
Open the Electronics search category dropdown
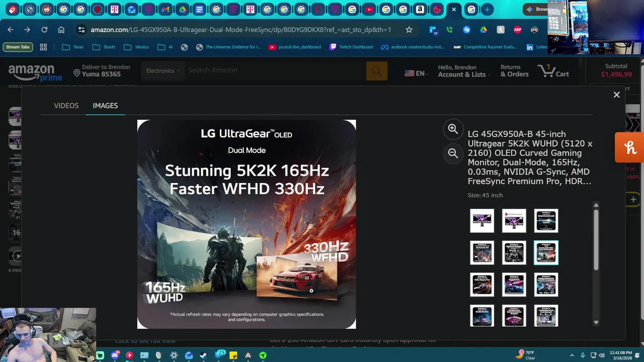click(x=163, y=71)
